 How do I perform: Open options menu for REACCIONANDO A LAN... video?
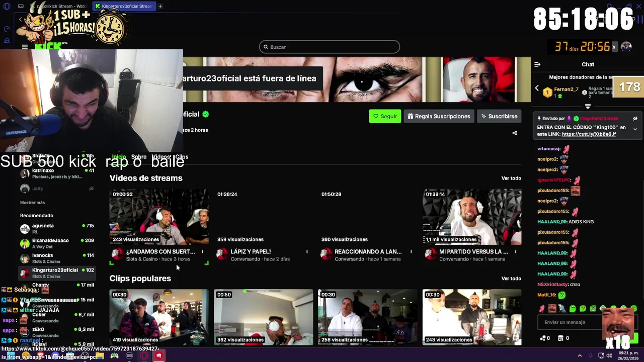411,251
